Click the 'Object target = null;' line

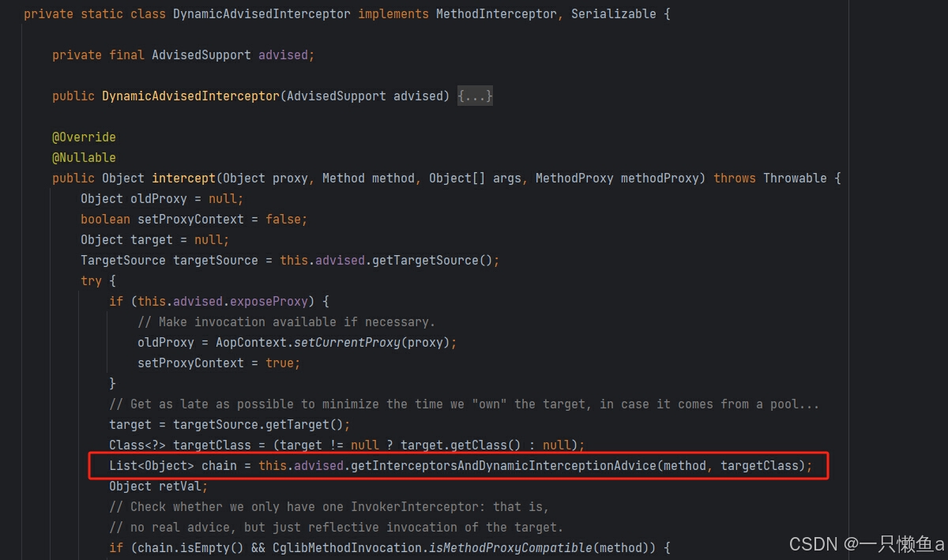click(155, 240)
